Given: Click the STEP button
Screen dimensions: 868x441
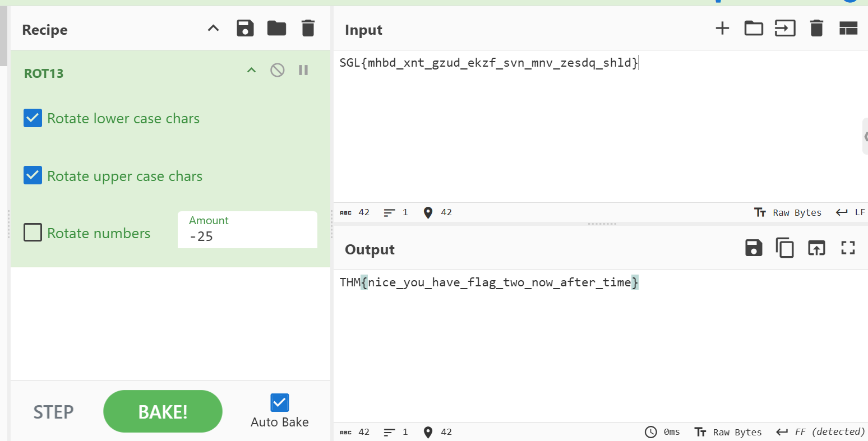Looking at the screenshot, I should point(53,412).
